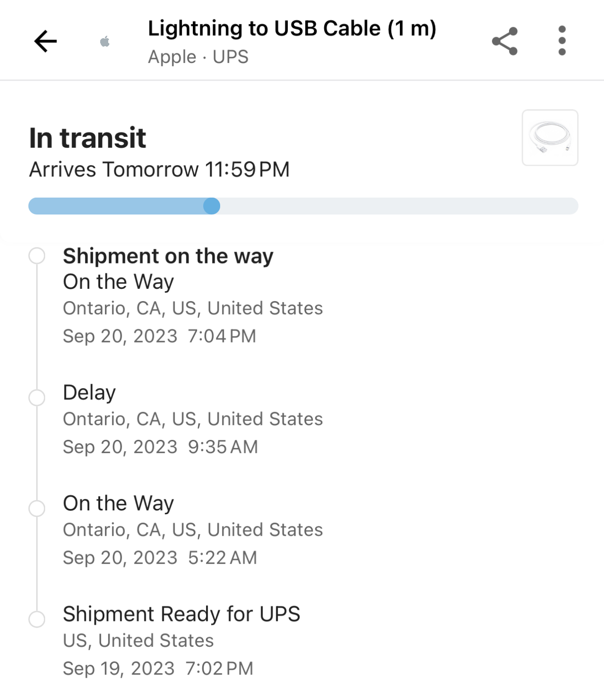
Task: Tap the Apple logo icon
Action: click(105, 42)
